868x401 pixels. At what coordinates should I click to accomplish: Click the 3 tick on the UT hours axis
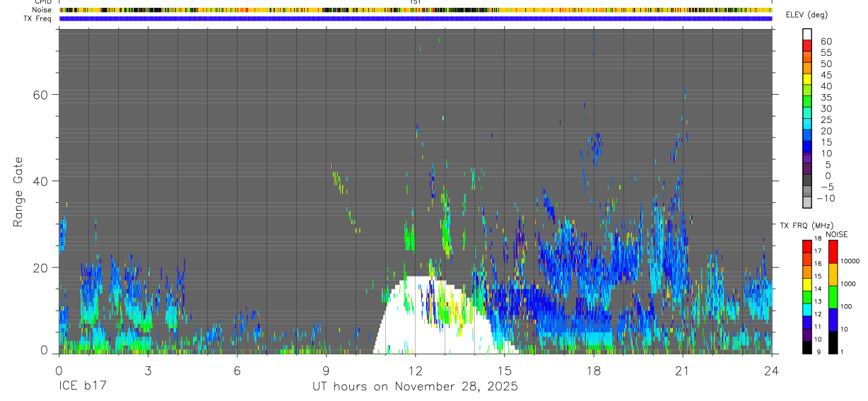click(x=148, y=371)
